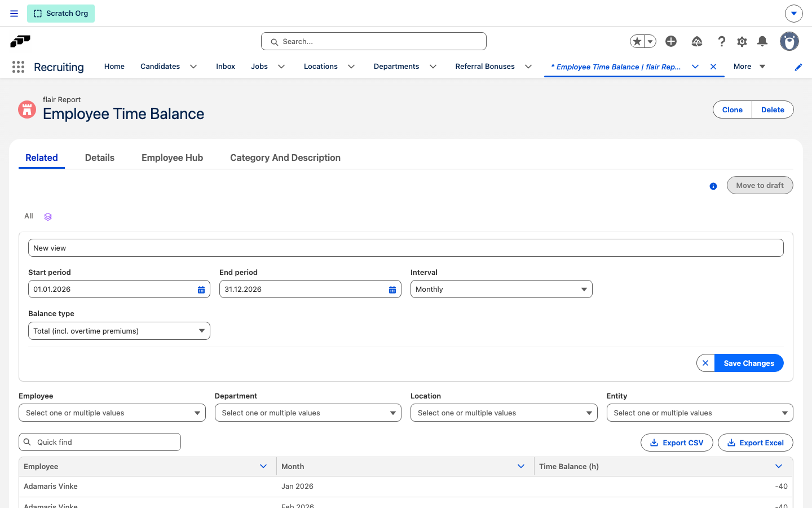812x508 pixels.
Task: Open the Month column sort menu
Action: 521,466
